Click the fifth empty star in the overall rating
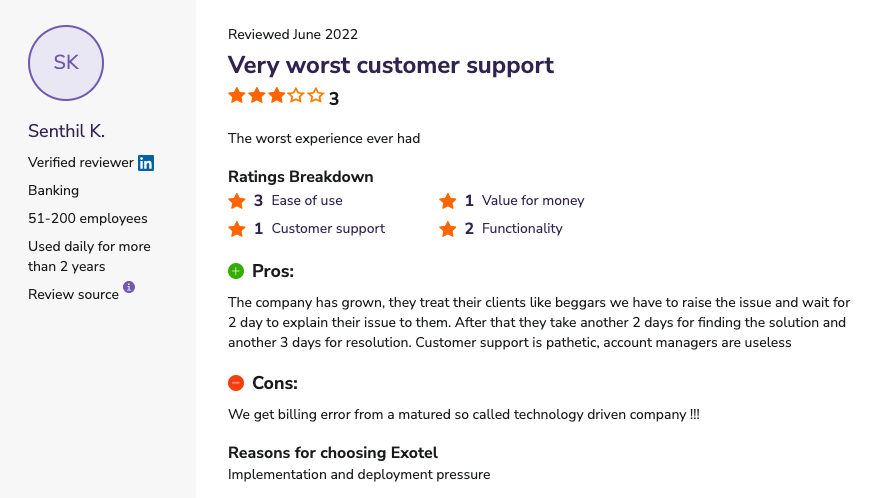The height and width of the screenshot is (498, 872). point(316,96)
